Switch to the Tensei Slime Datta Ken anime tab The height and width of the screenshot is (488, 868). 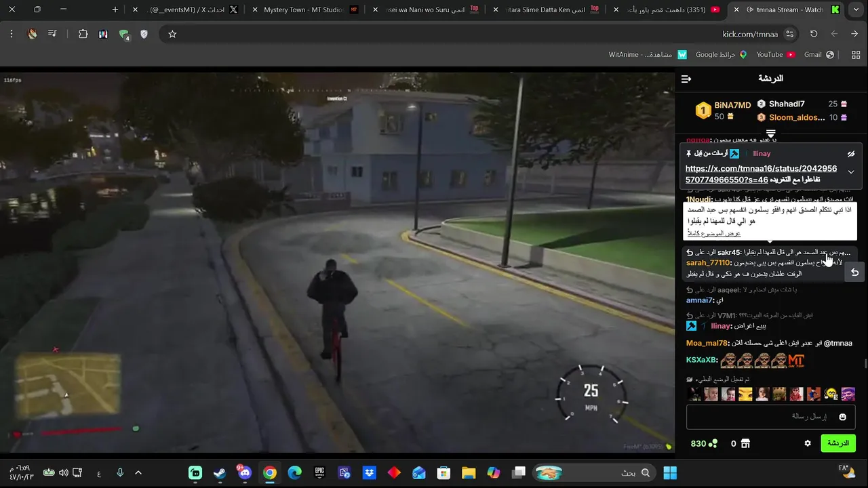click(547, 9)
